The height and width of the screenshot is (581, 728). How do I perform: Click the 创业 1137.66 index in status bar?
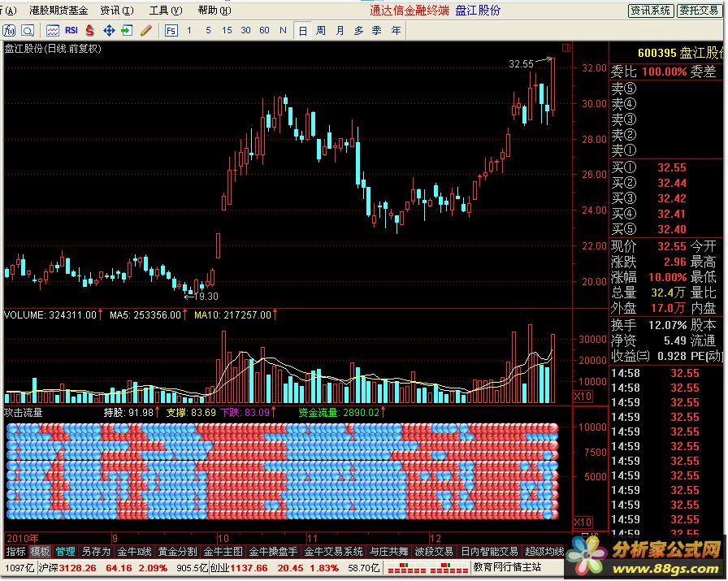239,568
